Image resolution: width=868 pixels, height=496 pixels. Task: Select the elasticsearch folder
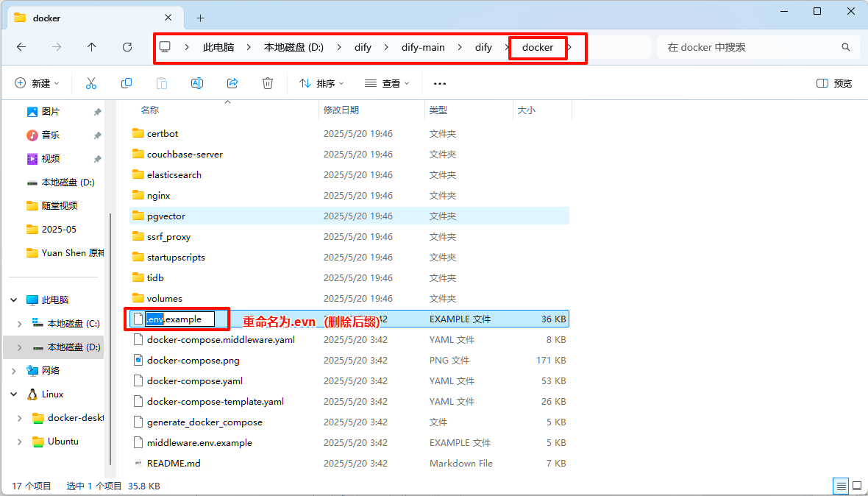(x=349, y=174)
